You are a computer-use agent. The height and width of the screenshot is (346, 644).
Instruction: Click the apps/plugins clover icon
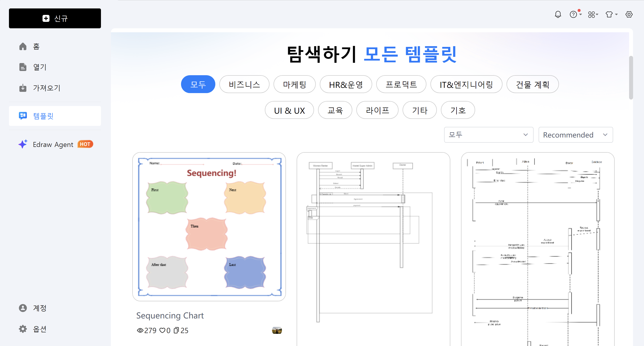point(592,14)
